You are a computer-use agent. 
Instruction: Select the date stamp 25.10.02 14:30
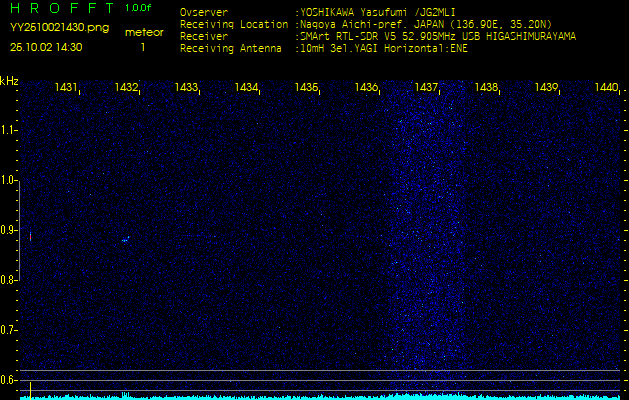(46, 47)
